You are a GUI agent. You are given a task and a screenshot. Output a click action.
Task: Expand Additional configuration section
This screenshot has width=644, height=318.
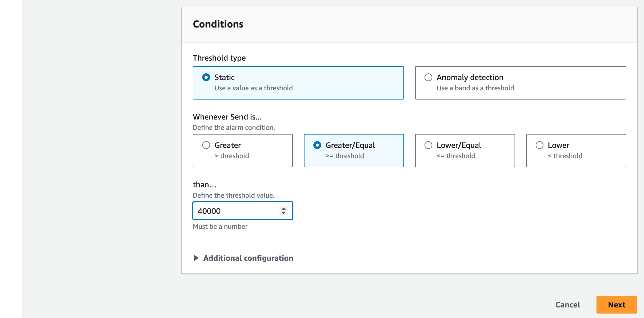point(243,258)
